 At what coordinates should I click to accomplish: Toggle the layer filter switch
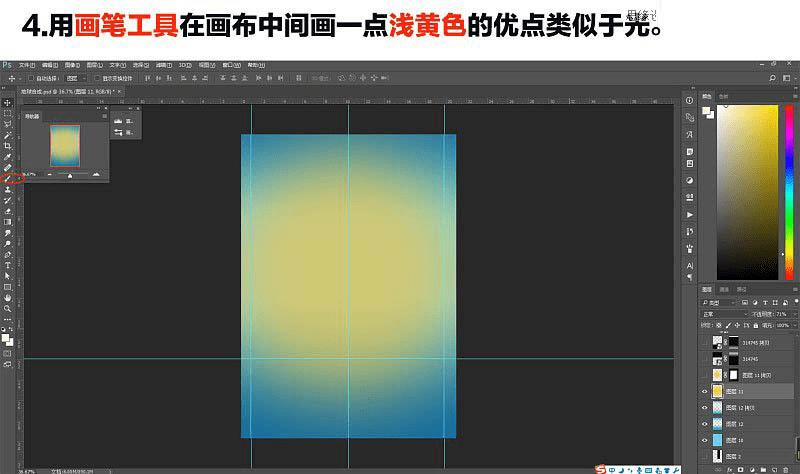point(796,303)
